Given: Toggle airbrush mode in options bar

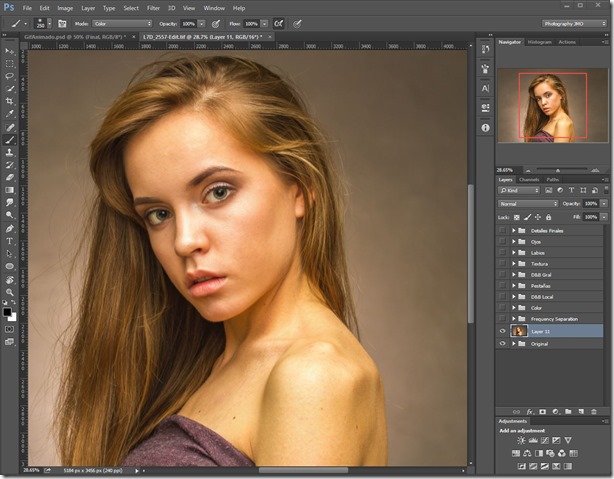Looking at the screenshot, I should point(278,24).
